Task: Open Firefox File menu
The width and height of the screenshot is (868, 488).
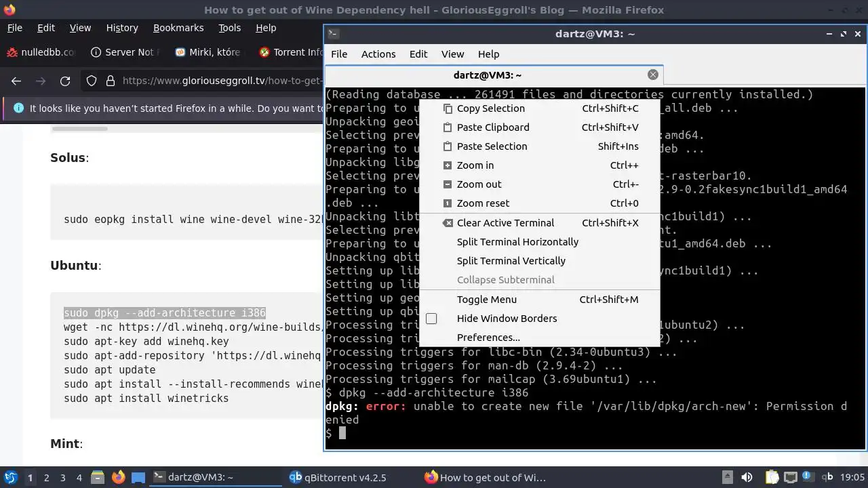Action: [x=15, y=28]
